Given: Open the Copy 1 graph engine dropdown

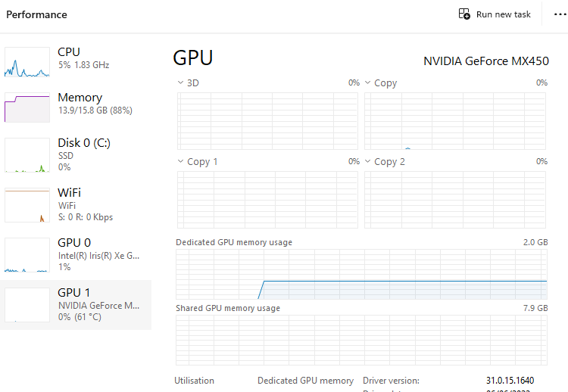Looking at the screenshot, I should click(181, 161).
